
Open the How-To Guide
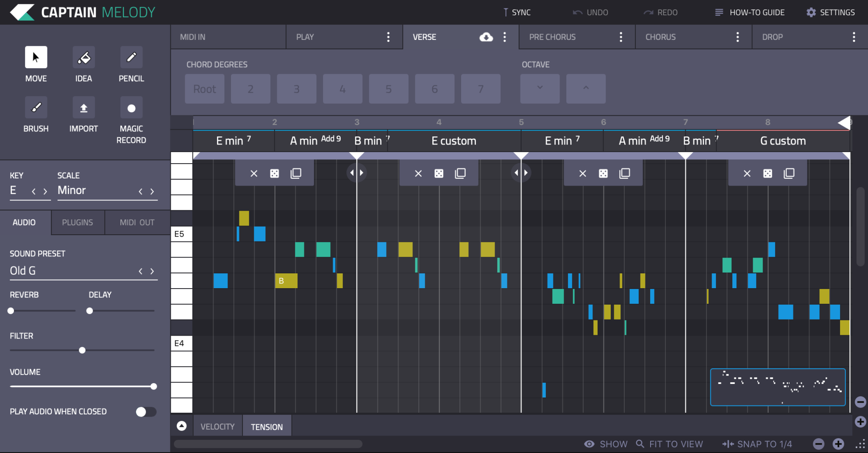coord(749,12)
